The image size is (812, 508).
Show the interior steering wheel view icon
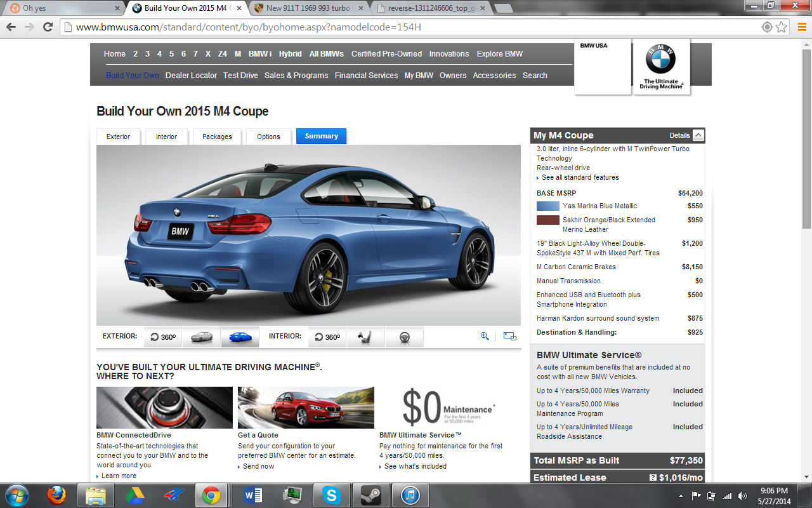click(x=404, y=337)
